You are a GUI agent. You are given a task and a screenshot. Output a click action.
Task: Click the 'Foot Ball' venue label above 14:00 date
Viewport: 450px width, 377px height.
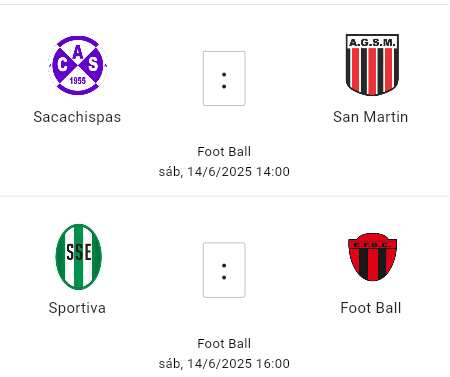pyautogui.click(x=224, y=152)
